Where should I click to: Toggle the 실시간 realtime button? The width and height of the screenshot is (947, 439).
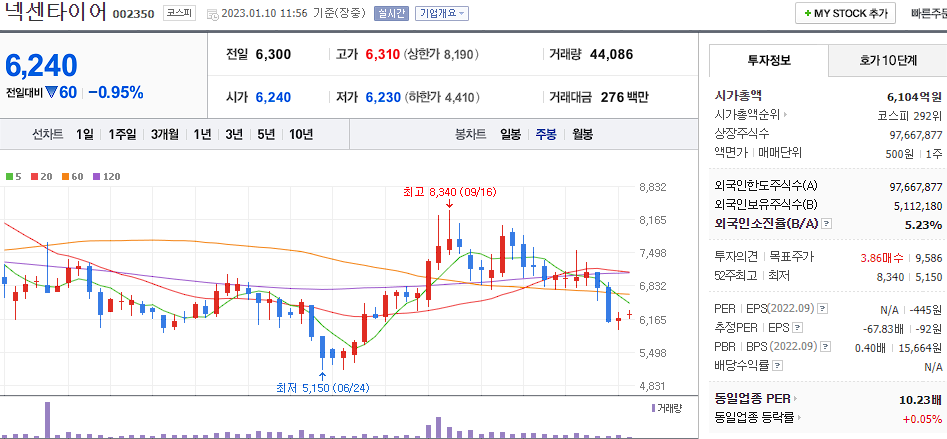tap(392, 14)
